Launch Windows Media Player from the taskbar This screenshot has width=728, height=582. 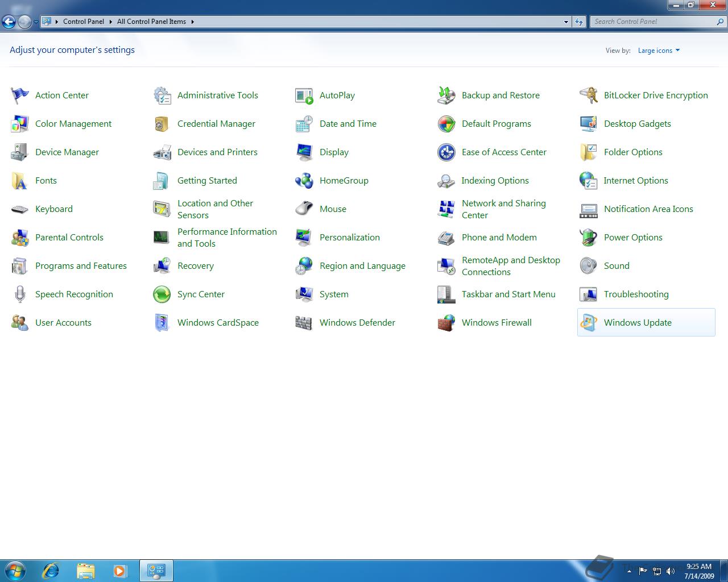(x=120, y=570)
